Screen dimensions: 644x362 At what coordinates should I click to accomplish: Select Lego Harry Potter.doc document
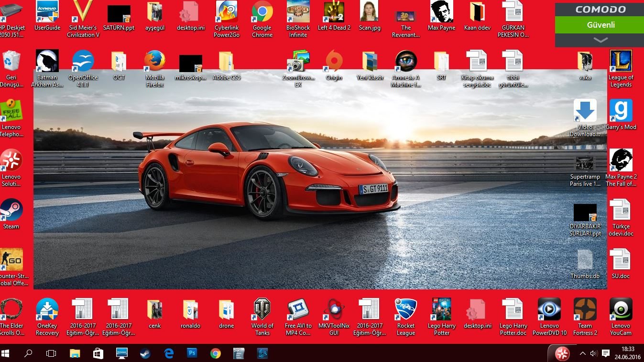coord(513,317)
